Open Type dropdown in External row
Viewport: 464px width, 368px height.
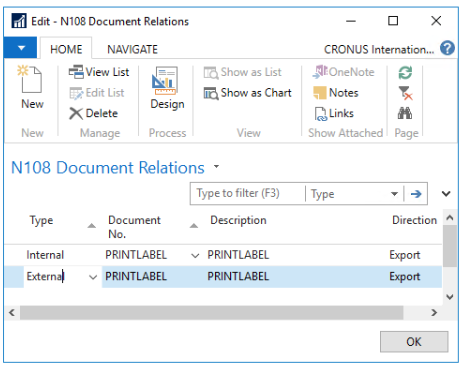[x=93, y=277]
